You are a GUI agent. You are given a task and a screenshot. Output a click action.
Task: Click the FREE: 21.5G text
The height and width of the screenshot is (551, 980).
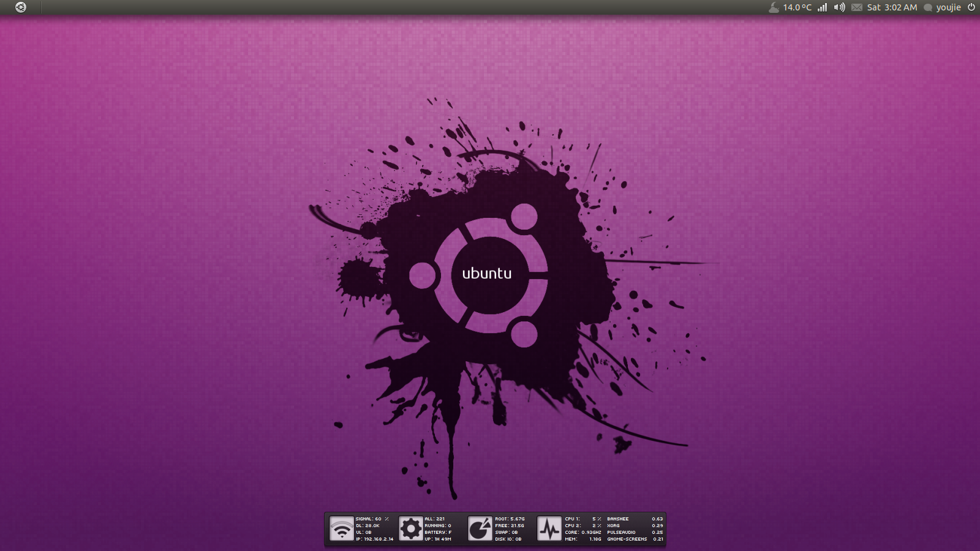pyautogui.click(x=510, y=525)
